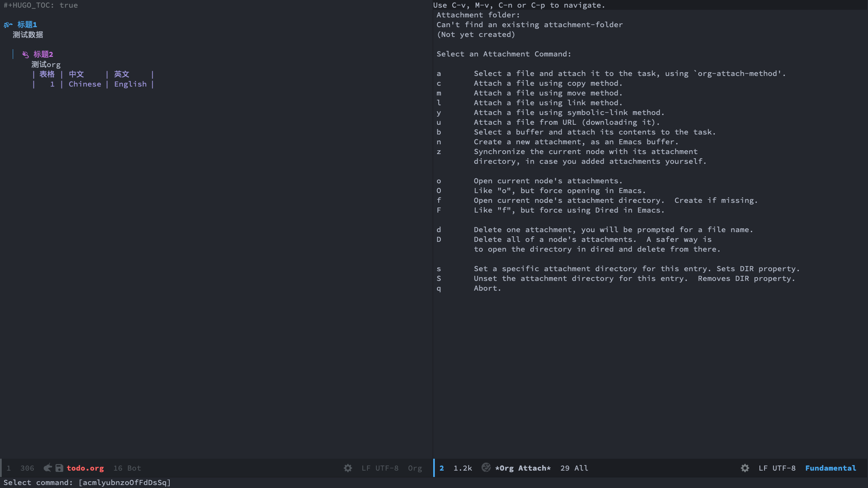The width and height of the screenshot is (868, 488).
Task: Click the bullet icon of heading 标题2
Action: (25, 54)
